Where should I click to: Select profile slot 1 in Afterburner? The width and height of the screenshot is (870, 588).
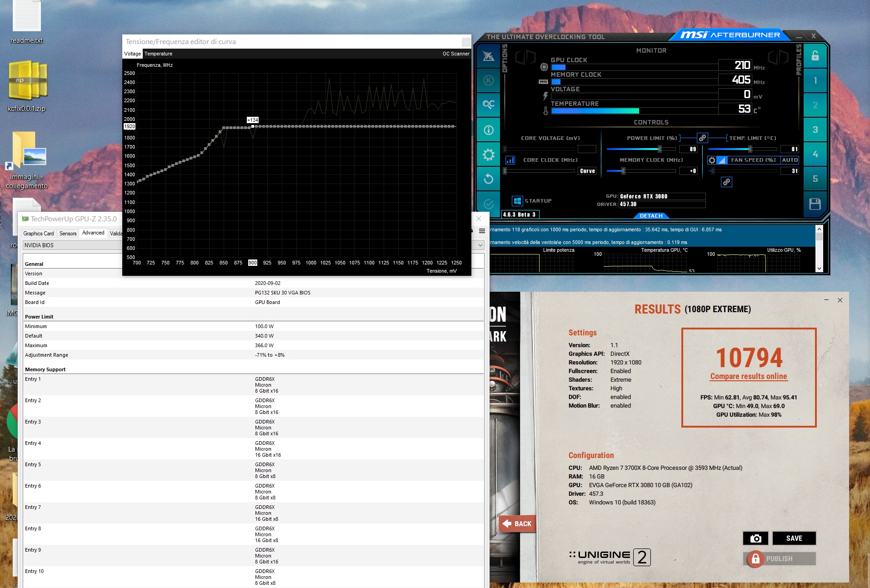pos(815,80)
